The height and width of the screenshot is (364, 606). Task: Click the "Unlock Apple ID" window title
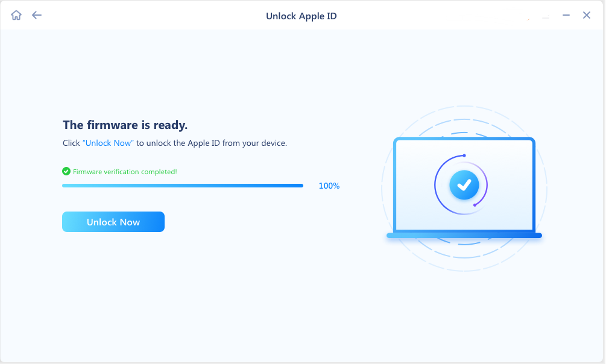[x=301, y=16]
